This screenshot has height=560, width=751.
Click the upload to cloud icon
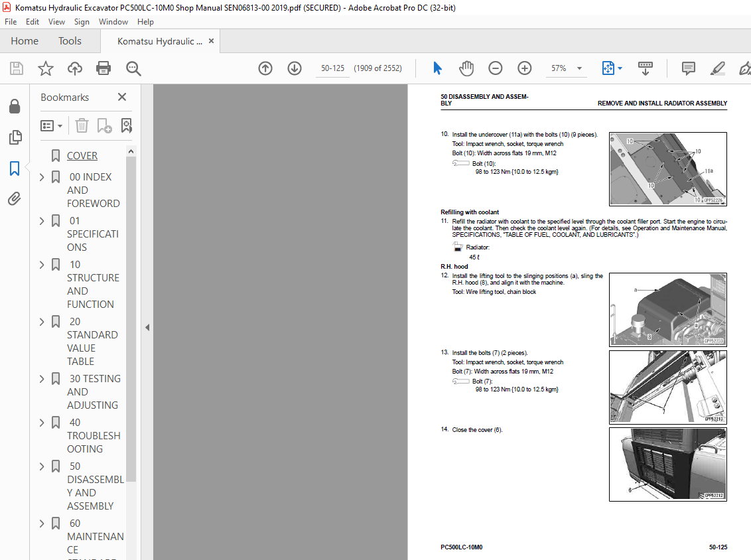(75, 68)
